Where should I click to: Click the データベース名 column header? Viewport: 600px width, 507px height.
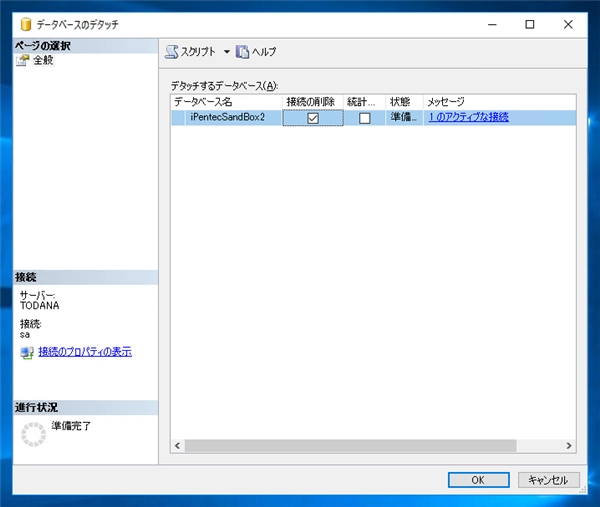click(x=227, y=102)
